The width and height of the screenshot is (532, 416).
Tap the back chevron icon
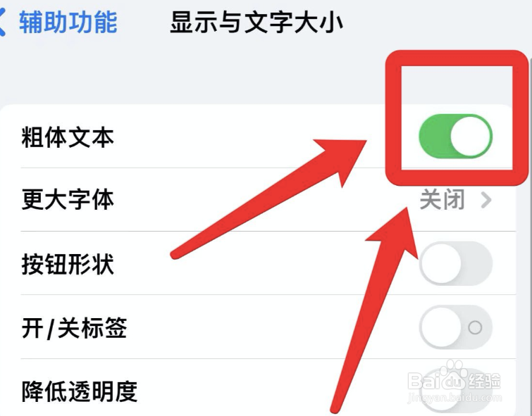click(x=2, y=23)
